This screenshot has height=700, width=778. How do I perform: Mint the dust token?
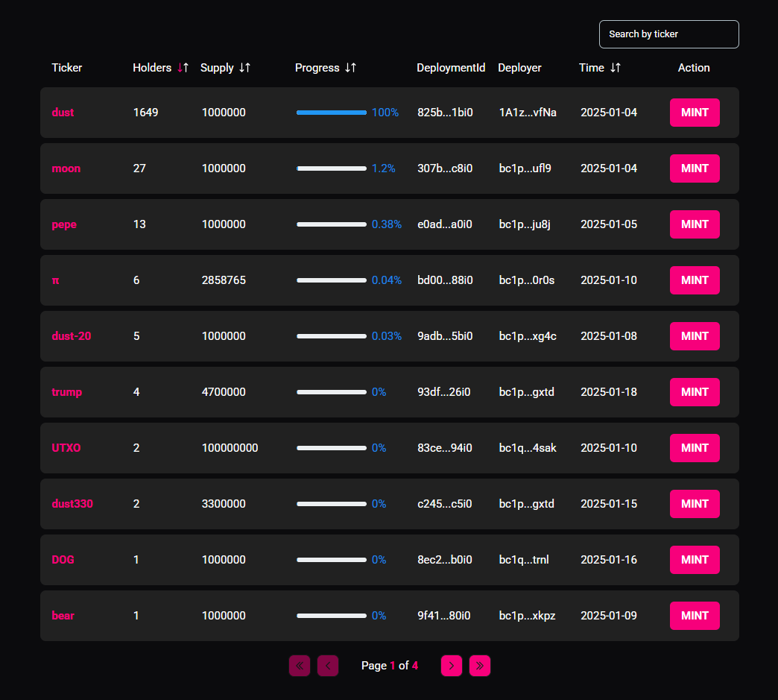695,113
